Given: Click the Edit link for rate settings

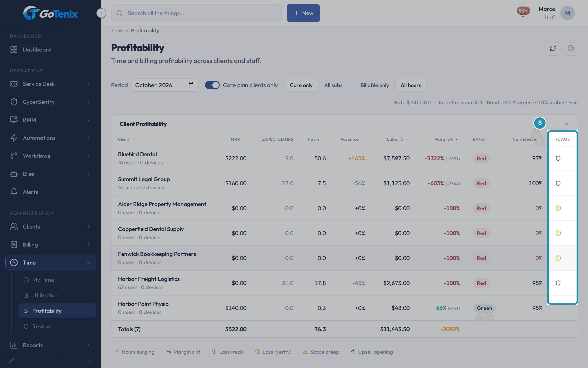Looking at the screenshot, I should 573,102.
